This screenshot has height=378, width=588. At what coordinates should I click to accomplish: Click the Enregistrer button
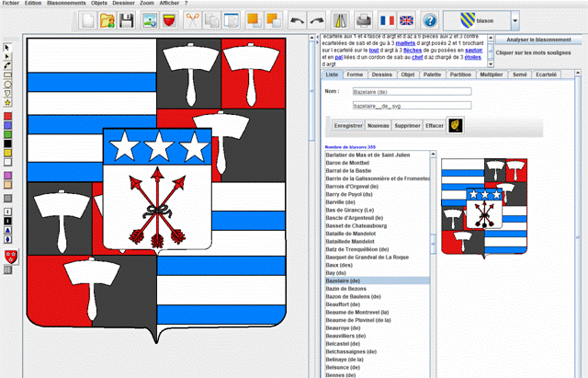348,124
